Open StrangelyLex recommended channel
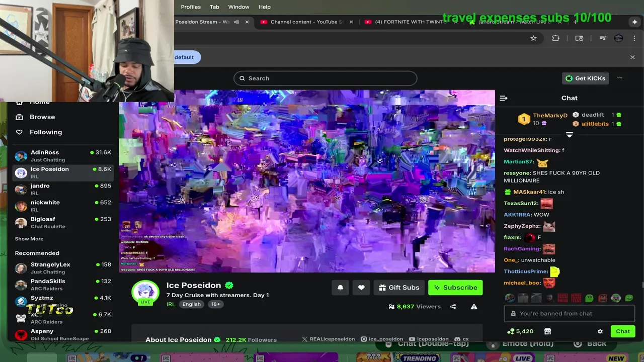The width and height of the screenshot is (644, 362). (63, 268)
